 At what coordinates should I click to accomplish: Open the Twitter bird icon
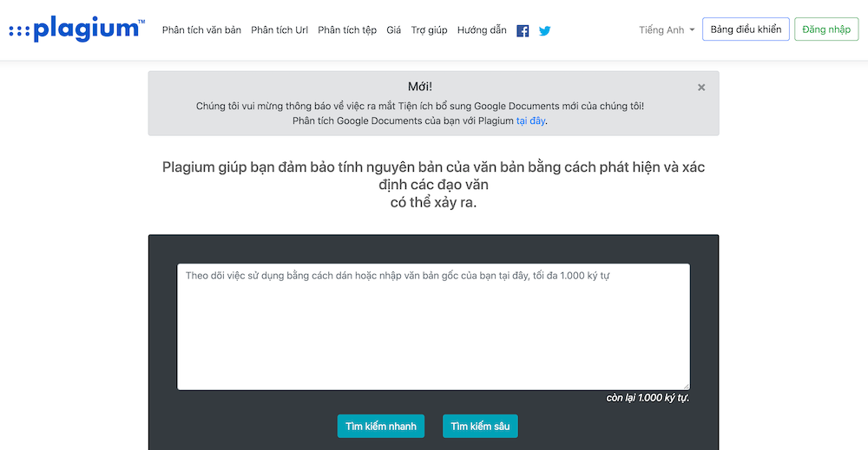[x=545, y=31]
